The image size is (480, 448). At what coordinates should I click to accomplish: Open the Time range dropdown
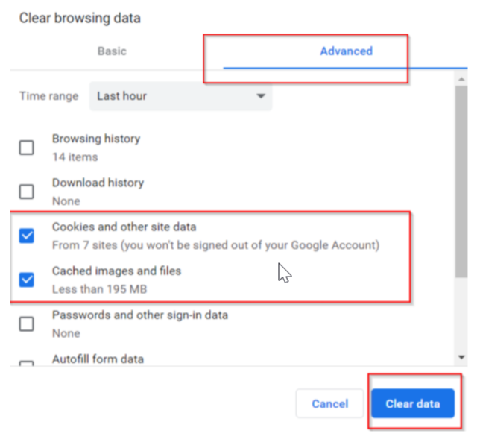180,96
